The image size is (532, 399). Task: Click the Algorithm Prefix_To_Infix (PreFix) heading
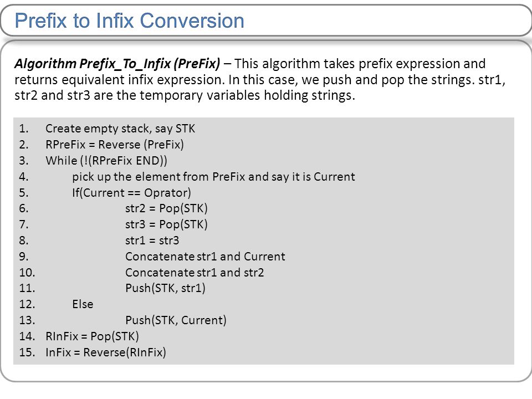click(117, 63)
